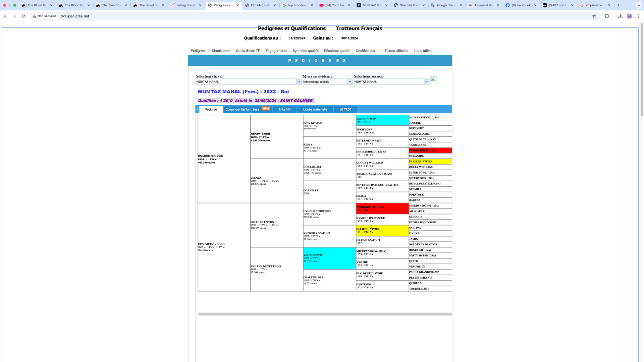This screenshot has height=362, width=644.
Task: Click red WORKAHOLIC (USA) 1982 cell
Action: tap(382, 208)
